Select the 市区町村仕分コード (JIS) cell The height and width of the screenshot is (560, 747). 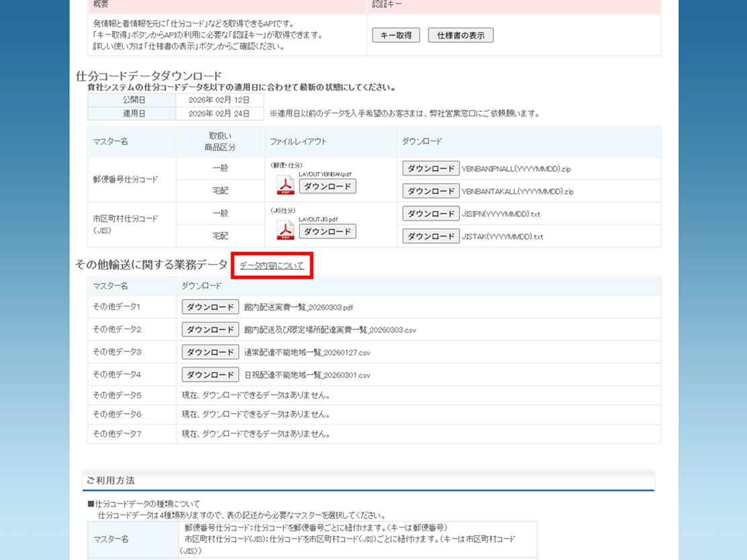point(132,225)
